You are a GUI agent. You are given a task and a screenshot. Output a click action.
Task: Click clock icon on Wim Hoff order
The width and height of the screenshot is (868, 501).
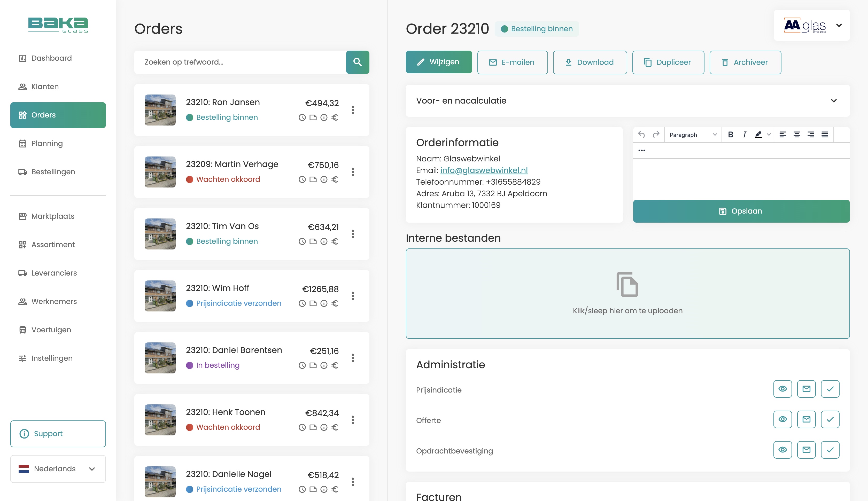[302, 303]
